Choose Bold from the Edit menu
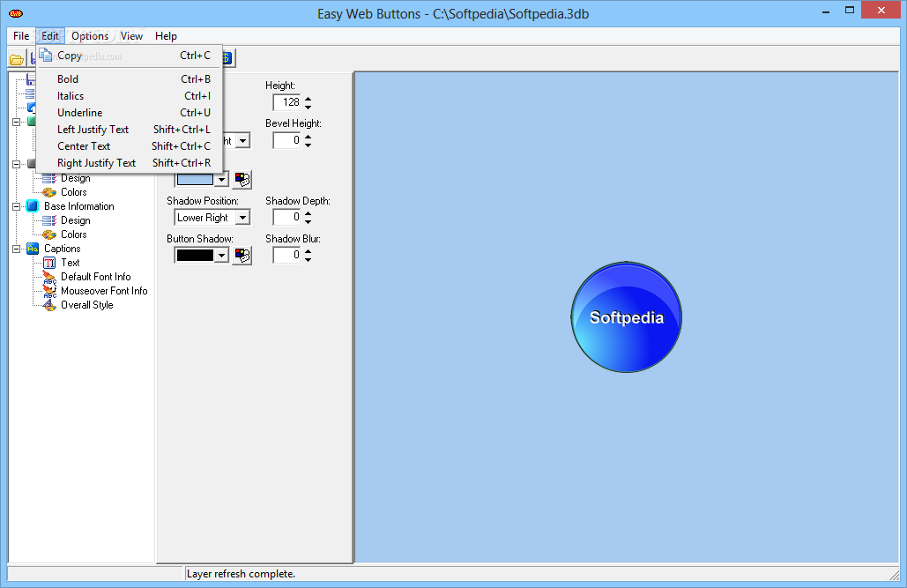 point(130,79)
